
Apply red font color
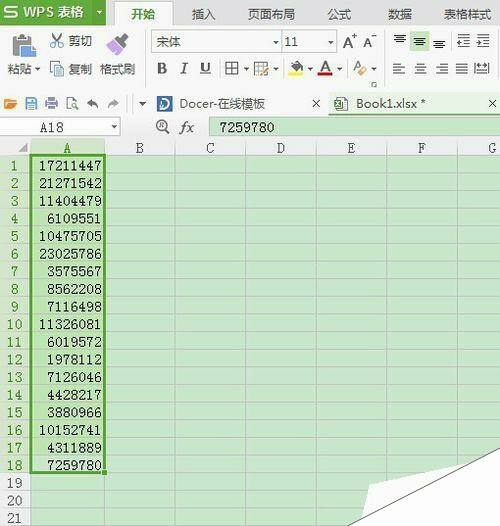point(325,68)
